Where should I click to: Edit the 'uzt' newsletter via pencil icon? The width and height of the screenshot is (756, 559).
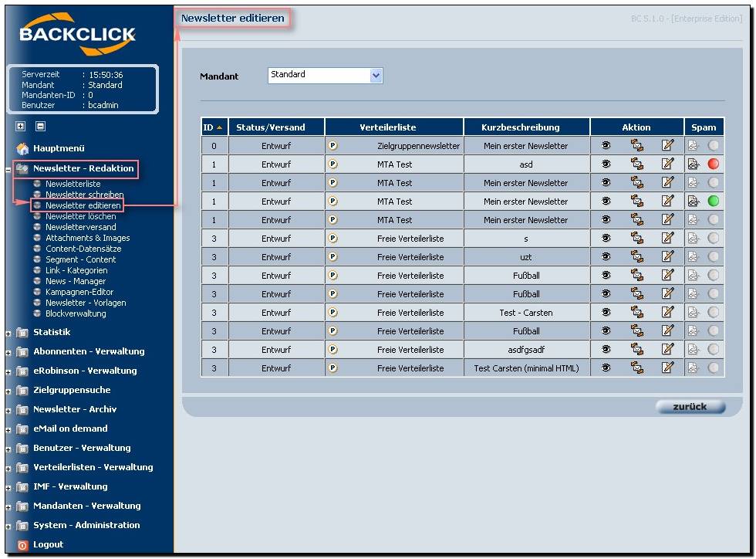(x=667, y=257)
